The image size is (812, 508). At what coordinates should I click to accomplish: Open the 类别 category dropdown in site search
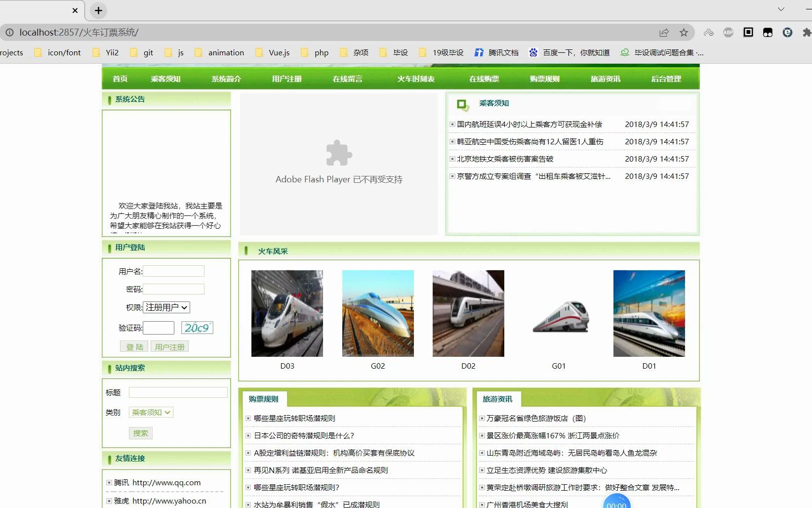click(x=150, y=412)
